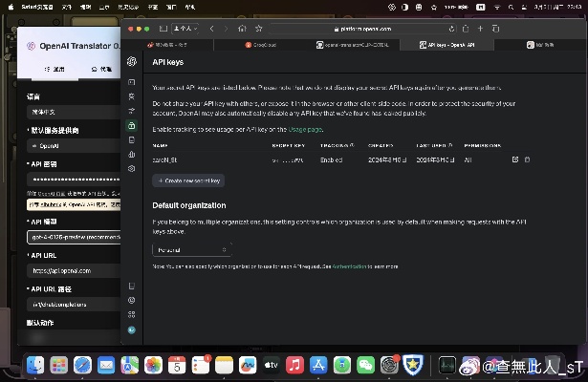Switch to the leftmost Safari tab
Image resolution: width=588 pixels, height=382 pixels.
(x=167, y=45)
